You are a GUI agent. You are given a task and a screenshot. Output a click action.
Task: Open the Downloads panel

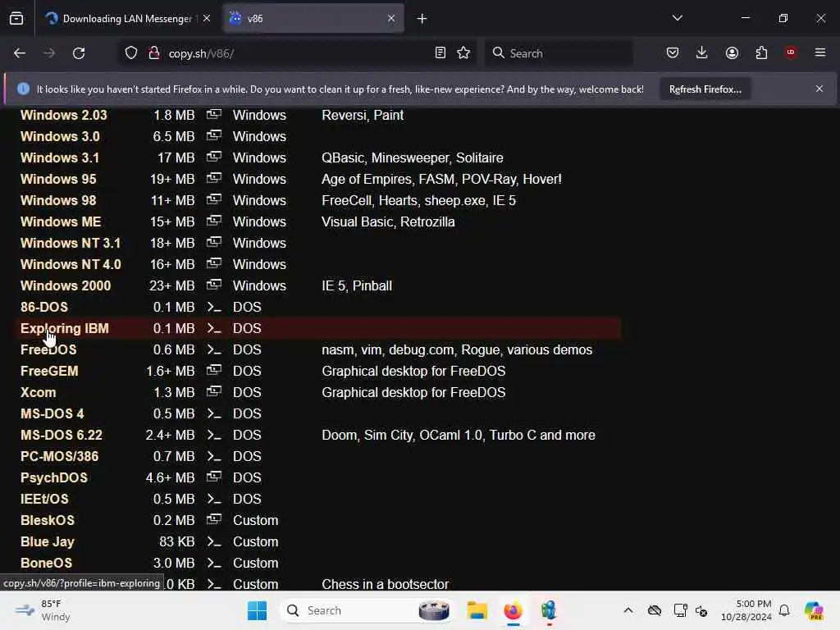pos(702,53)
